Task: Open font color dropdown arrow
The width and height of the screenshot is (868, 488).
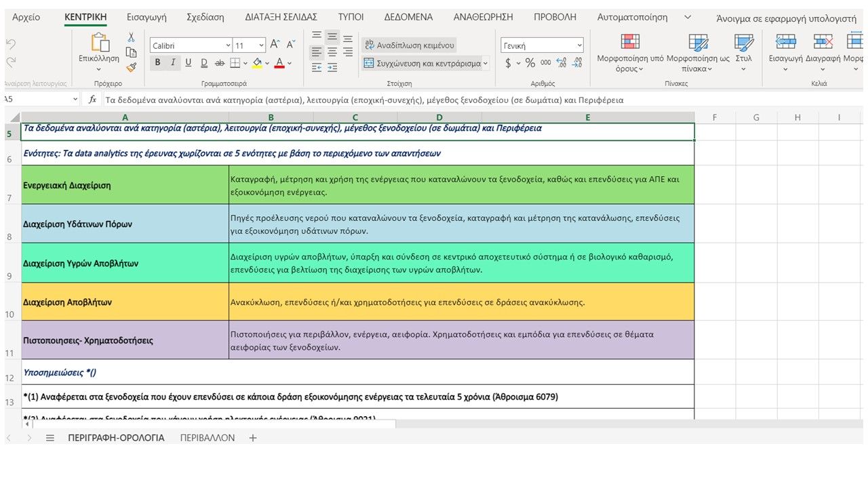Action: click(x=290, y=63)
